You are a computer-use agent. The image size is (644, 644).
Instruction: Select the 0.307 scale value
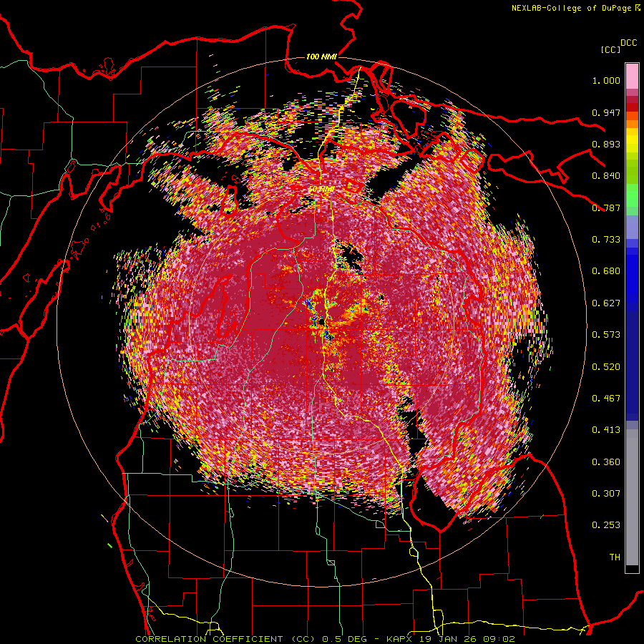tap(606, 494)
